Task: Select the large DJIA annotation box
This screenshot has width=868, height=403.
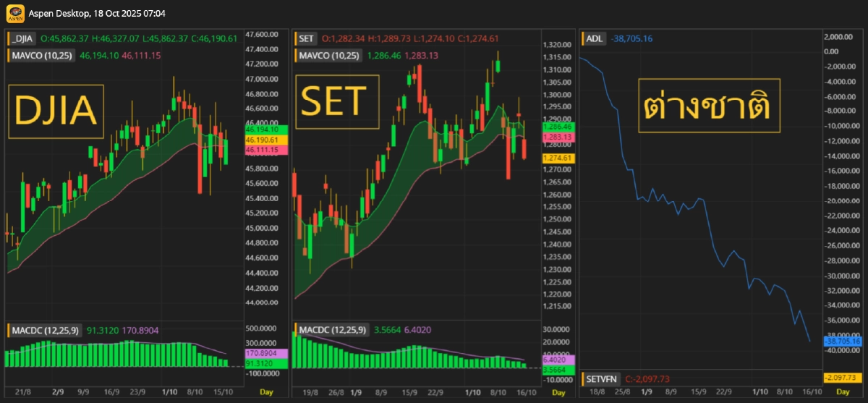Action: point(56,111)
